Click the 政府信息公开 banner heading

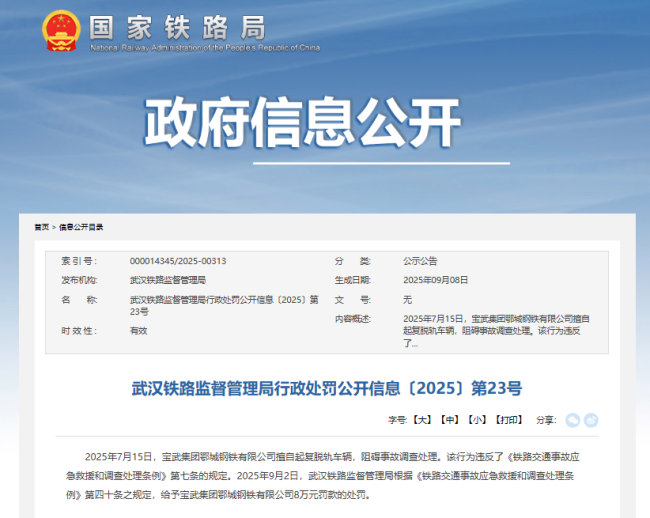303,124
